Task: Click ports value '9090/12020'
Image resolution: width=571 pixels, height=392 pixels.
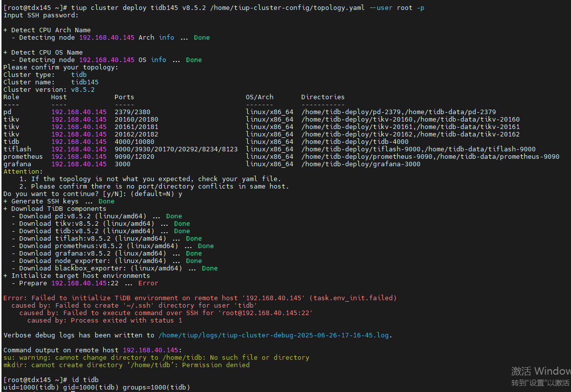Action: 135,157
